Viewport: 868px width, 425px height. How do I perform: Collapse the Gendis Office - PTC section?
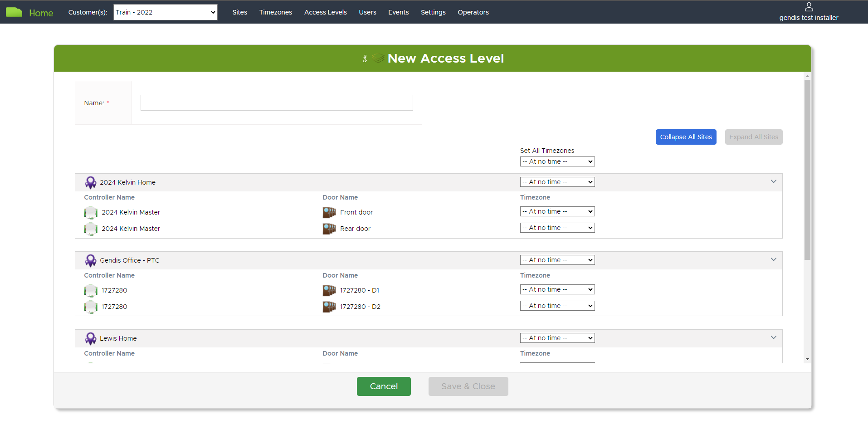pos(774,259)
